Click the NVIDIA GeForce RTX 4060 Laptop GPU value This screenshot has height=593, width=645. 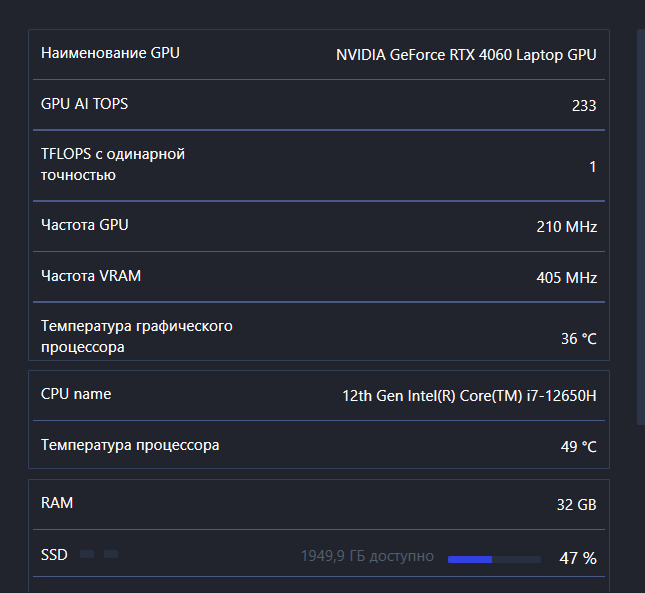[x=466, y=55]
